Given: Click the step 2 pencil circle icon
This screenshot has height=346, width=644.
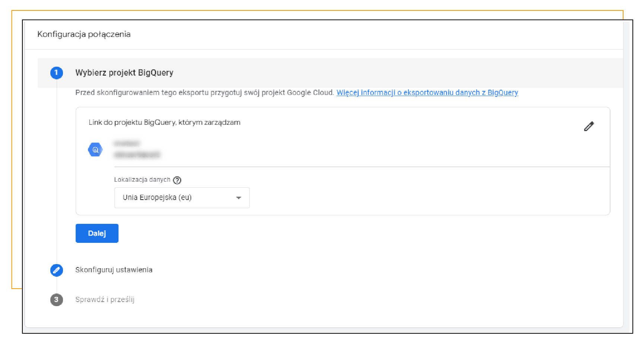Looking at the screenshot, I should [x=57, y=270].
